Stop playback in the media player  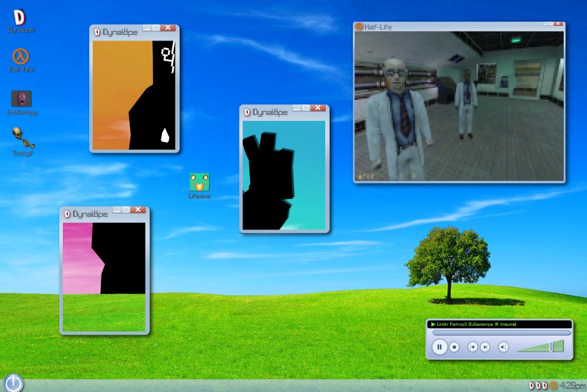click(x=454, y=347)
